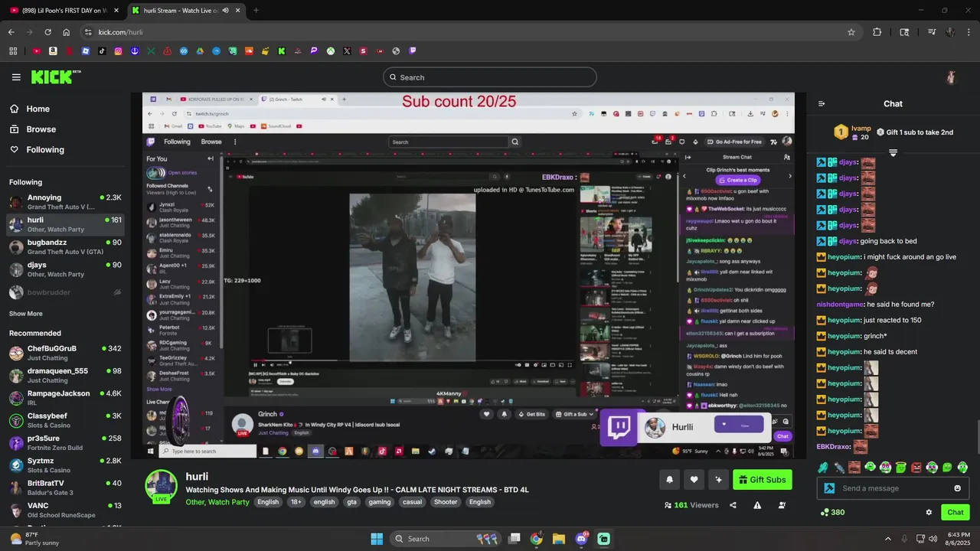
Task: Expand Show More under Following list
Action: click(x=26, y=314)
